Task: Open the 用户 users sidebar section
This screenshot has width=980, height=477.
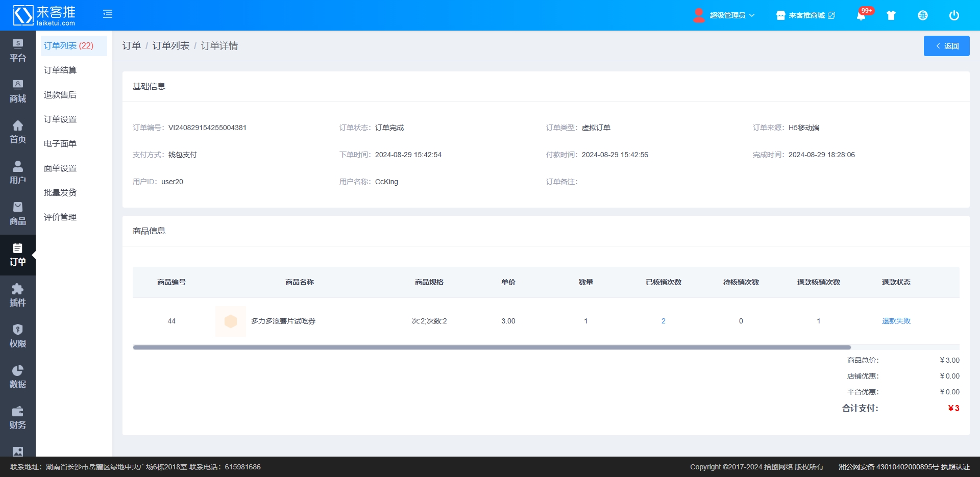Action: [x=18, y=173]
